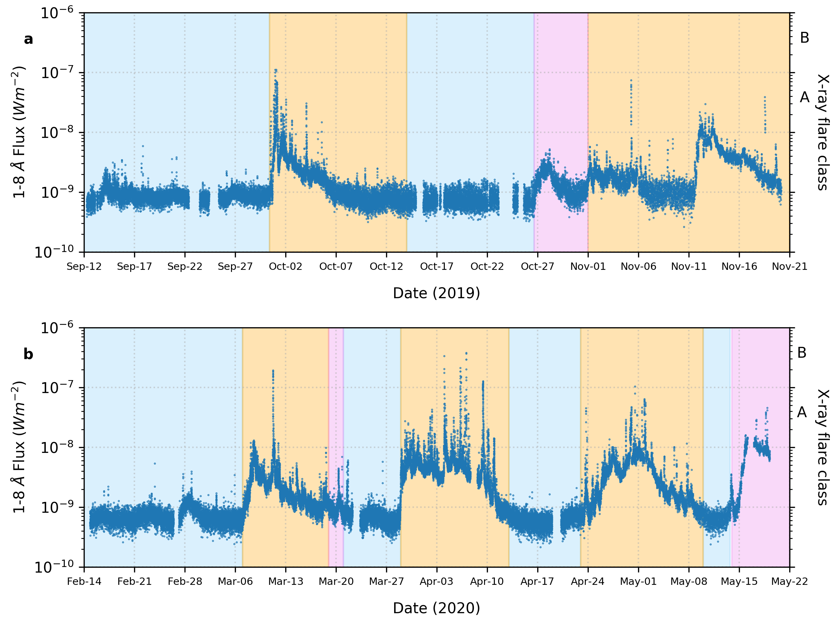Pick the 'Mar-27' tick label
840x630 pixels.
coord(386,582)
